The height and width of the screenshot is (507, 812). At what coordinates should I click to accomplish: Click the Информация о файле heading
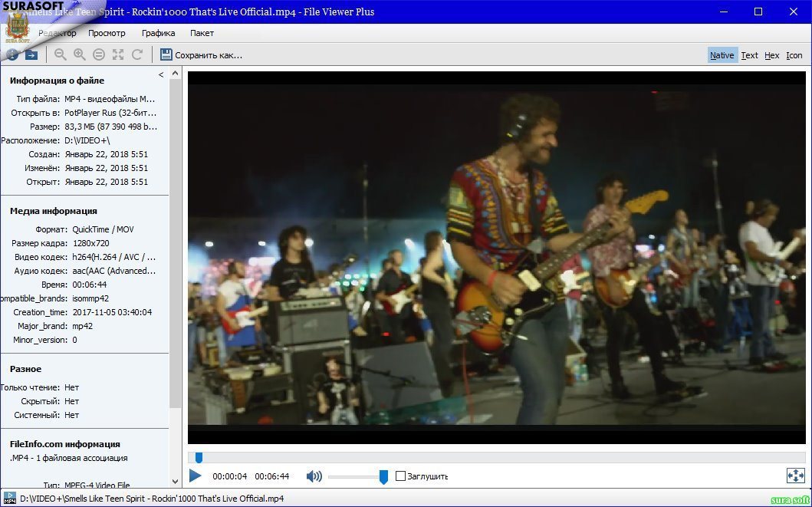click(x=57, y=81)
